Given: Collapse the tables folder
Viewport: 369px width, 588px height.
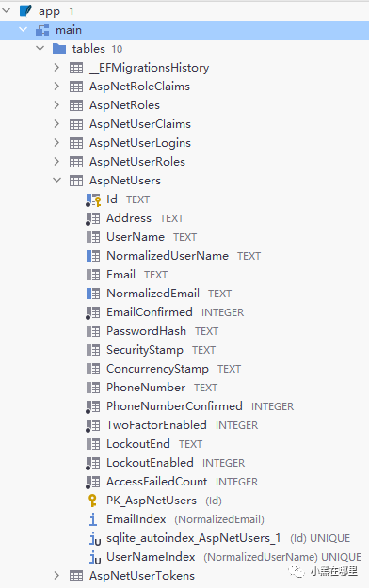Looking at the screenshot, I should pyautogui.click(x=40, y=49).
